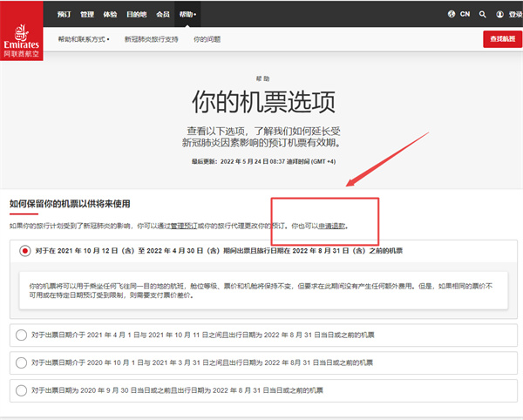The height and width of the screenshot is (420, 523).
Task: Go to 你的问题 tab
Action: pyautogui.click(x=207, y=39)
